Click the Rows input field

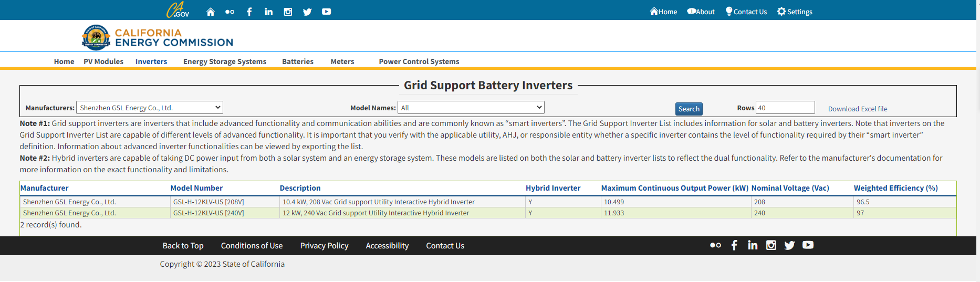pos(785,108)
